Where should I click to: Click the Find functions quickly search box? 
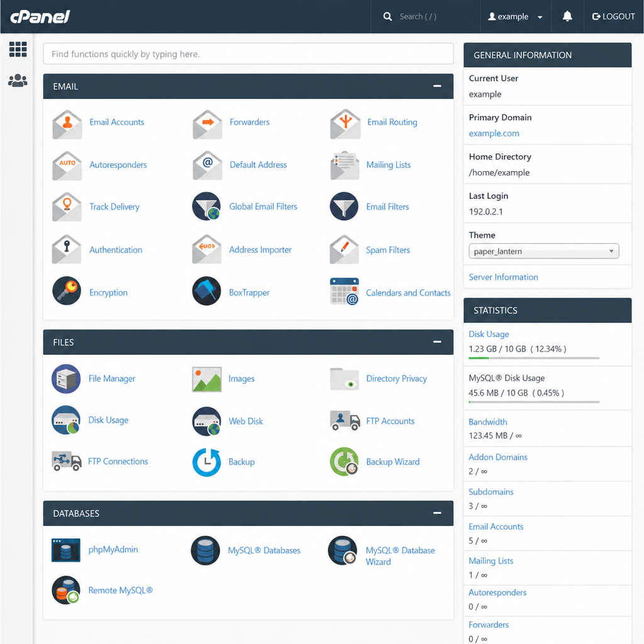point(248,54)
